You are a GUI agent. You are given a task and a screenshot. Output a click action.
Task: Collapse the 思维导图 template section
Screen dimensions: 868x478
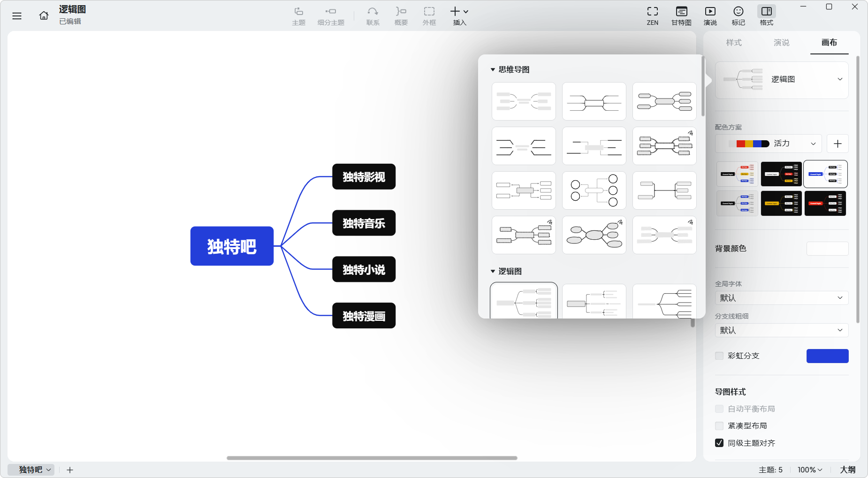click(x=493, y=69)
